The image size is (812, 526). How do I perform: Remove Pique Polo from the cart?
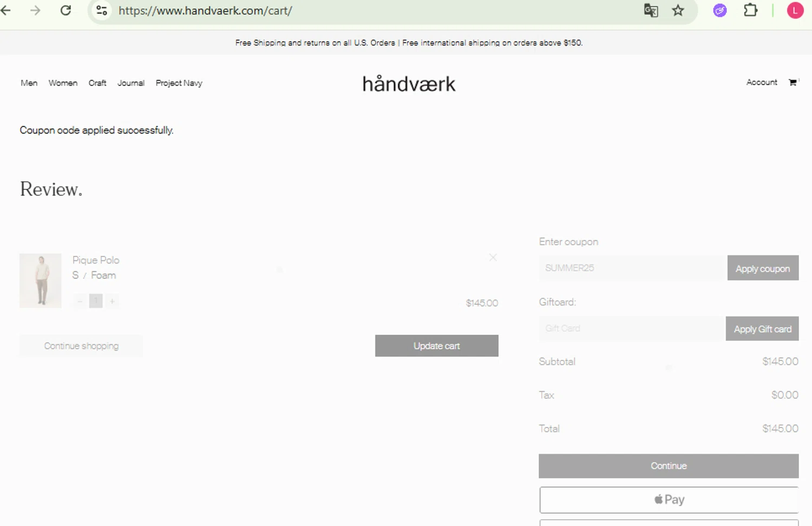click(x=493, y=257)
